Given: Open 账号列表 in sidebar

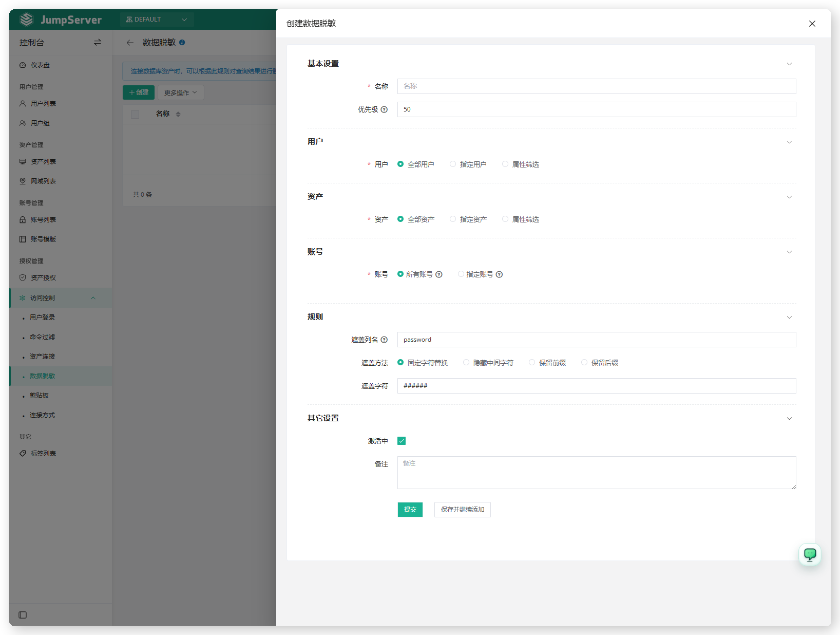Looking at the screenshot, I should [61, 220].
